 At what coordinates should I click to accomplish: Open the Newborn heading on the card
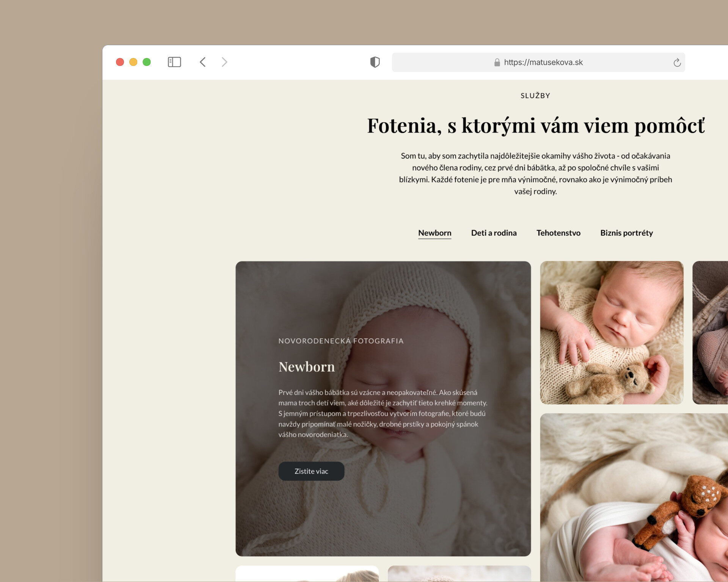[x=306, y=367]
